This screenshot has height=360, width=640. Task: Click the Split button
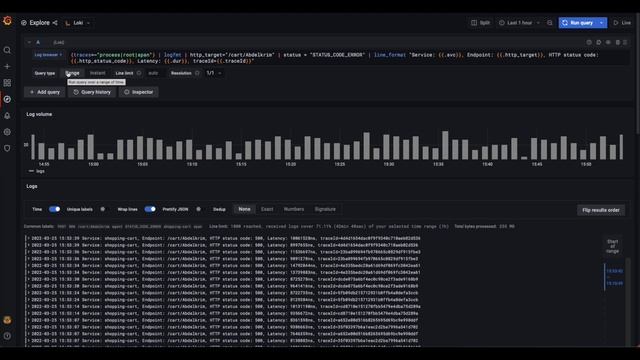click(480, 23)
